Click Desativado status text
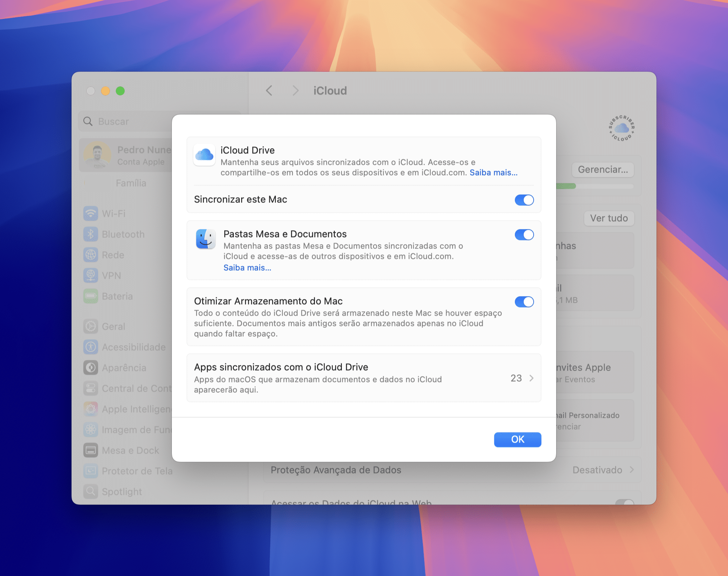Viewport: 728px width, 576px height. pyautogui.click(x=597, y=470)
